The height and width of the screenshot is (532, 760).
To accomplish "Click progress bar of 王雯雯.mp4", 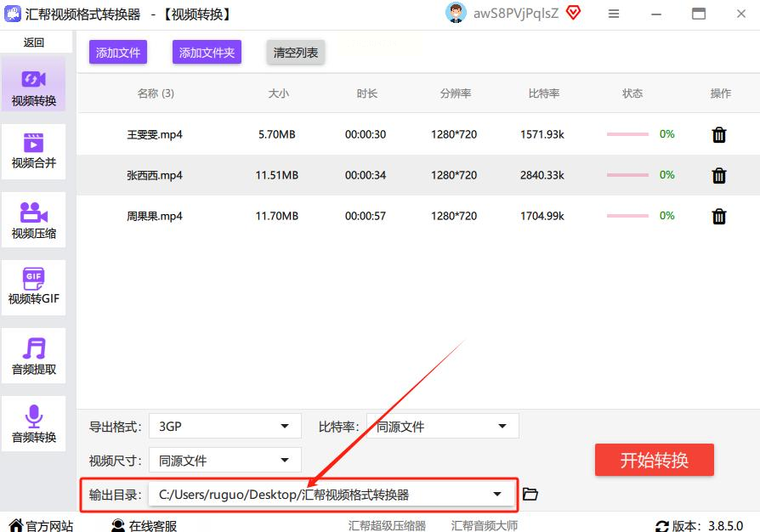I will coord(627,134).
